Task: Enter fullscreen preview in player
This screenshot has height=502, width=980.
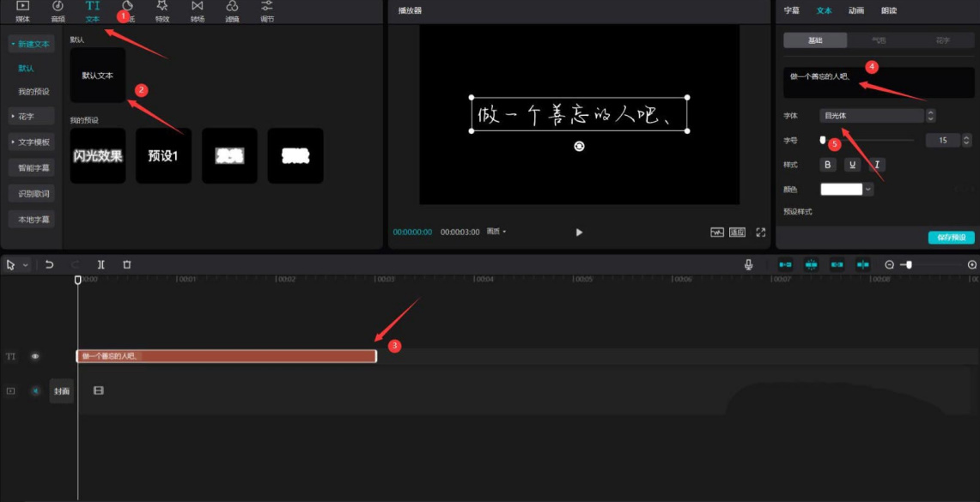Action: click(760, 233)
